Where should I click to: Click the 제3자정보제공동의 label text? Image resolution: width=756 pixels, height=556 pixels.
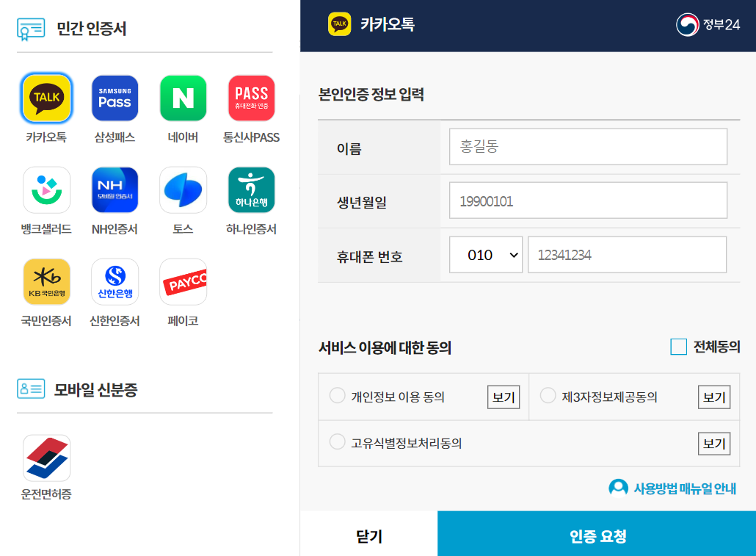(x=609, y=397)
